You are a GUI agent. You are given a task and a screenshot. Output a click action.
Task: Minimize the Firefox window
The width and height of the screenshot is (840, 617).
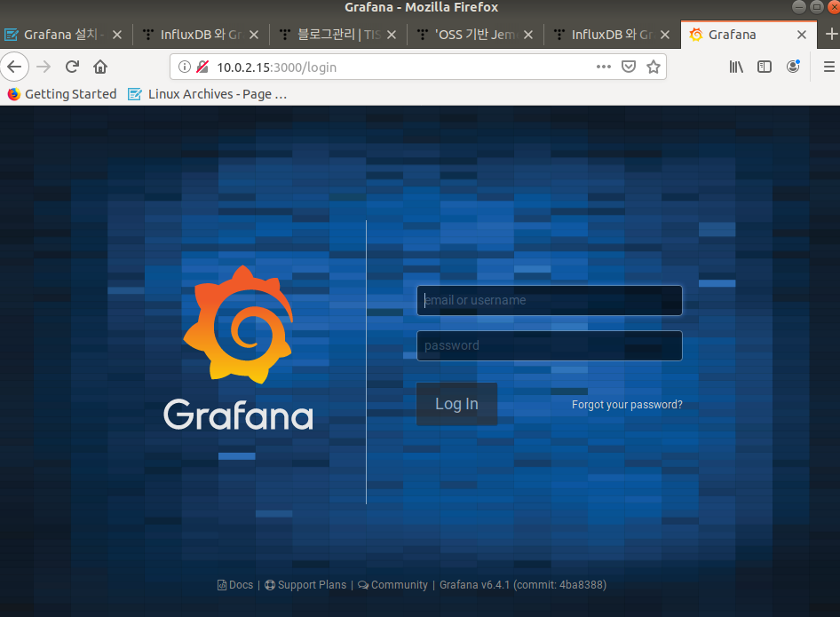[x=799, y=7]
